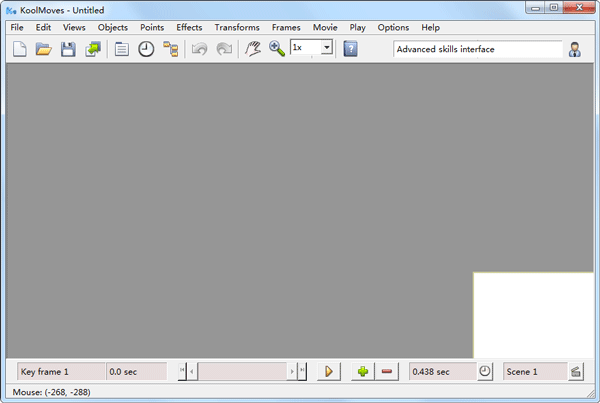
Task: Open the Points menu
Action: [x=152, y=28]
